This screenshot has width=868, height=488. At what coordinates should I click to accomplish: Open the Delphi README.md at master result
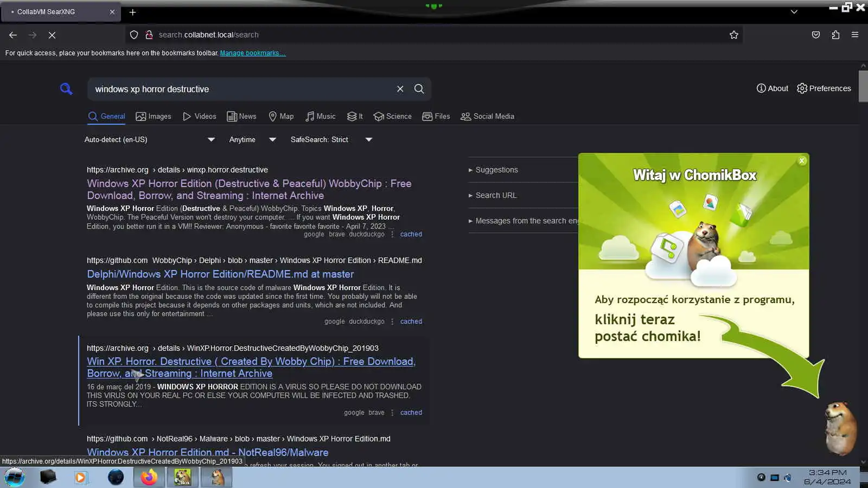(x=220, y=274)
